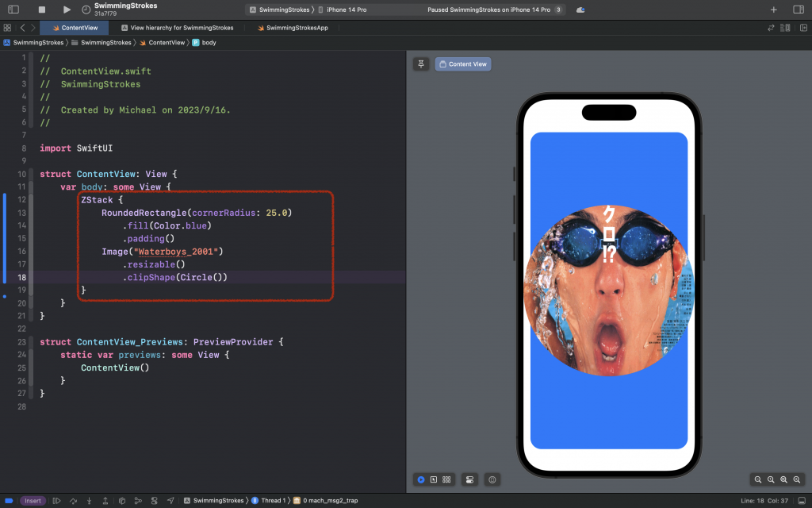Continue program execution
Image resolution: width=812 pixels, height=508 pixels.
pos(57,501)
